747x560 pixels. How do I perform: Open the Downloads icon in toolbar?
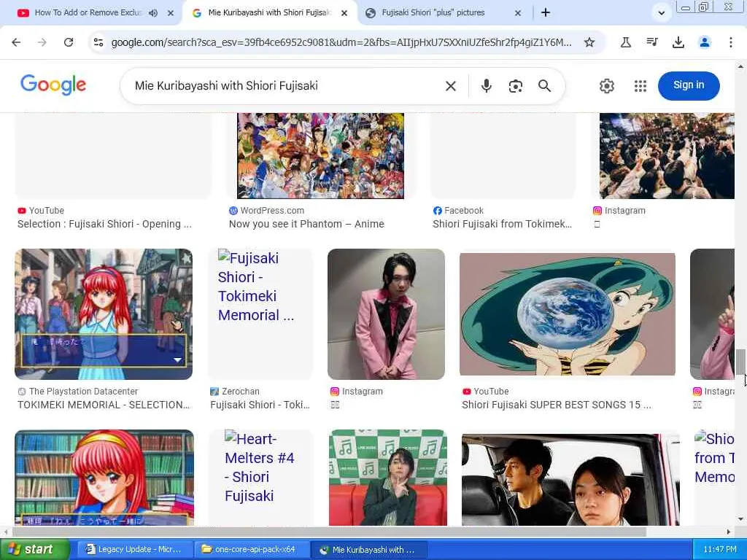[x=678, y=42]
